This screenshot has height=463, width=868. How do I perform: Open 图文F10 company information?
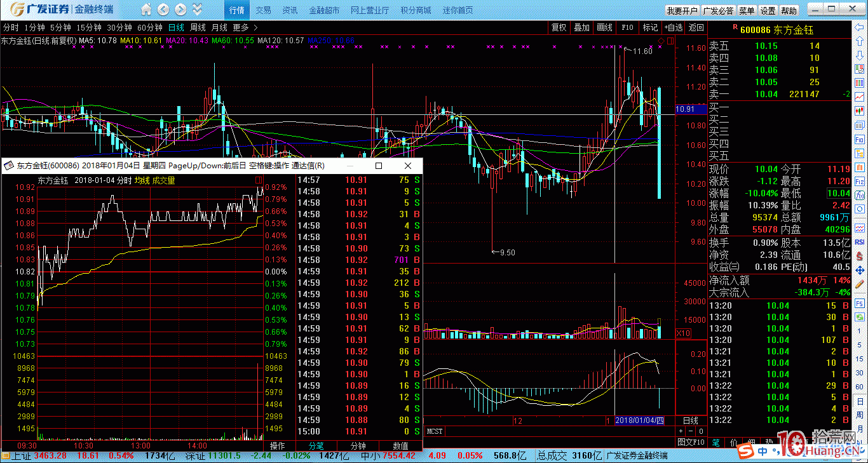691,441
